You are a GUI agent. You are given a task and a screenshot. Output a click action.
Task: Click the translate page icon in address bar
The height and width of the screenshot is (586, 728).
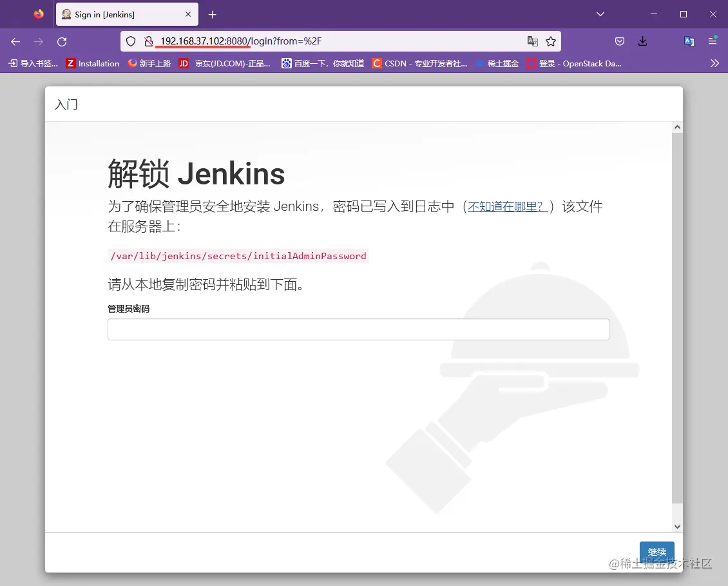click(x=533, y=41)
